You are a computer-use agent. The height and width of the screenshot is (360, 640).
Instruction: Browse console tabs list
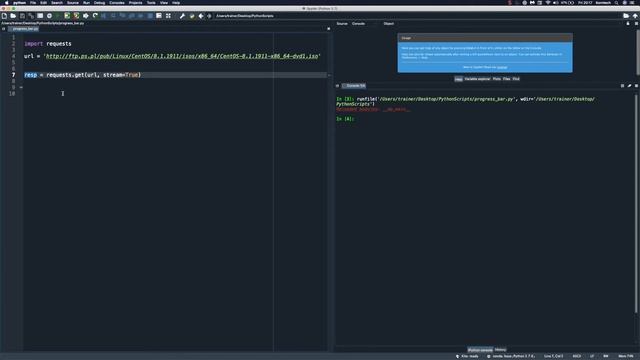click(338, 86)
